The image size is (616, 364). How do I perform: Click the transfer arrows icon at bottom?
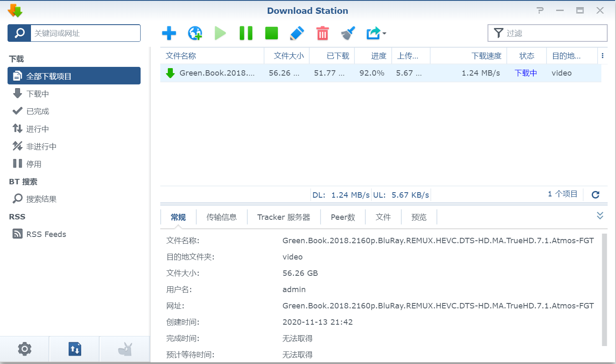tap(74, 349)
